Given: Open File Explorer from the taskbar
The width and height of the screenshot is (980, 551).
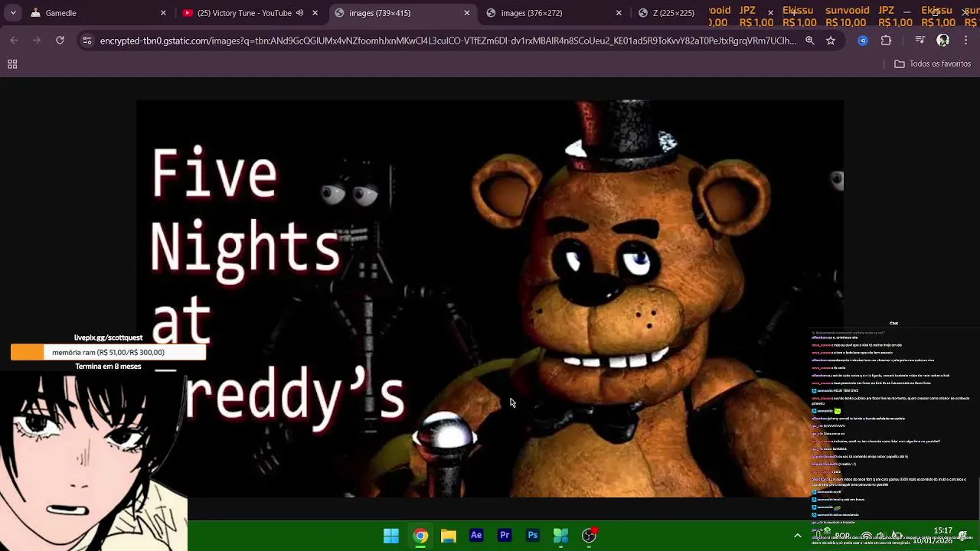Looking at the screenshot, I should (449, 536).
